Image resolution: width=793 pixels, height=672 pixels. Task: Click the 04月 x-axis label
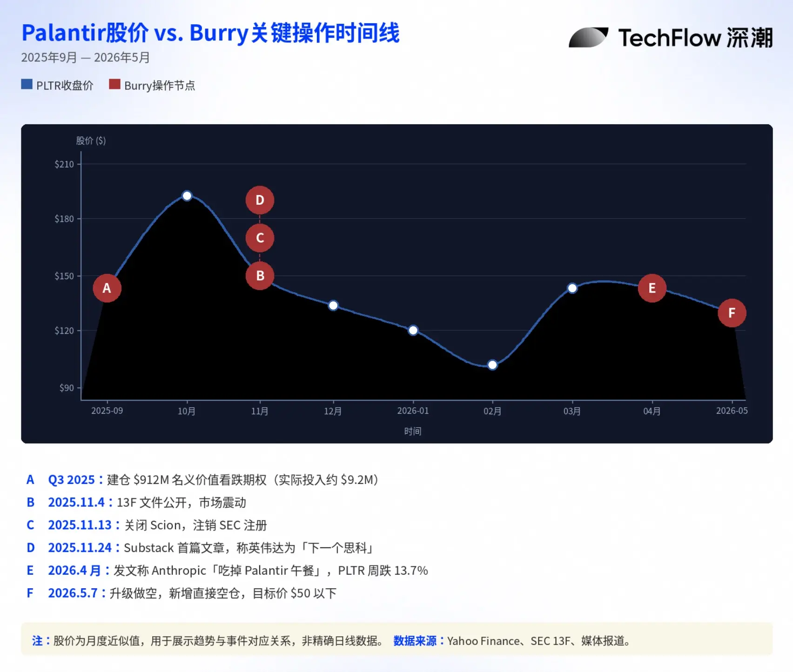pos(652,411)
